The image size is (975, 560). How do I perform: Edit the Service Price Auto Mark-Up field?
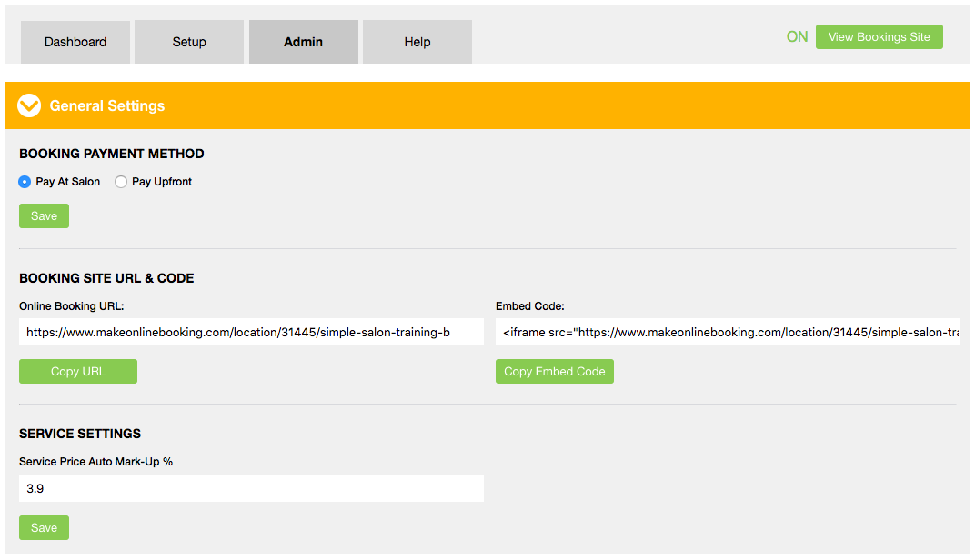(251, 488)
